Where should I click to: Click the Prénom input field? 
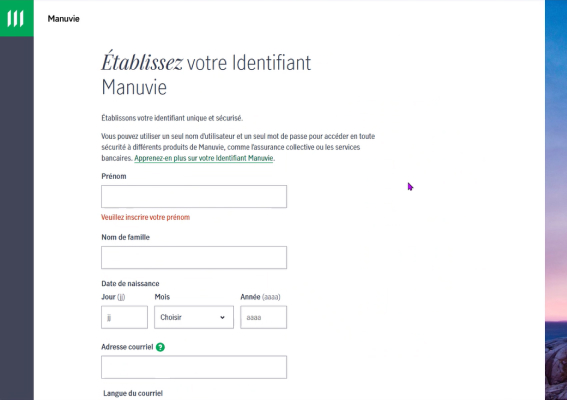[194, 196]
